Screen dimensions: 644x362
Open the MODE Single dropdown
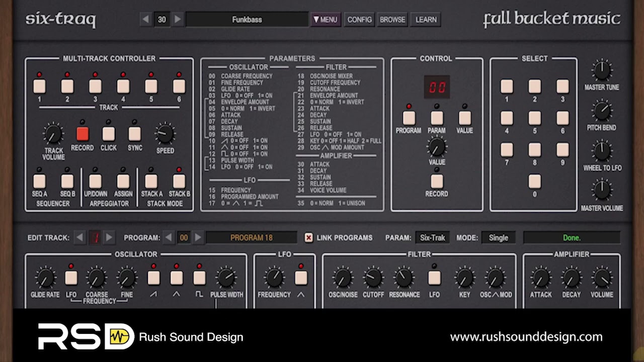pyautogui.click(x=499, y=237)
